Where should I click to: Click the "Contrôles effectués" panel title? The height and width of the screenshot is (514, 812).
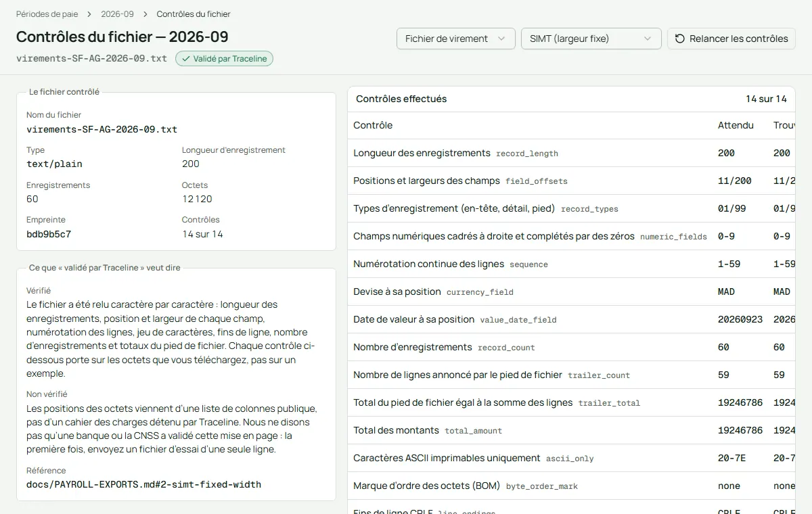[x=401, y=99]
